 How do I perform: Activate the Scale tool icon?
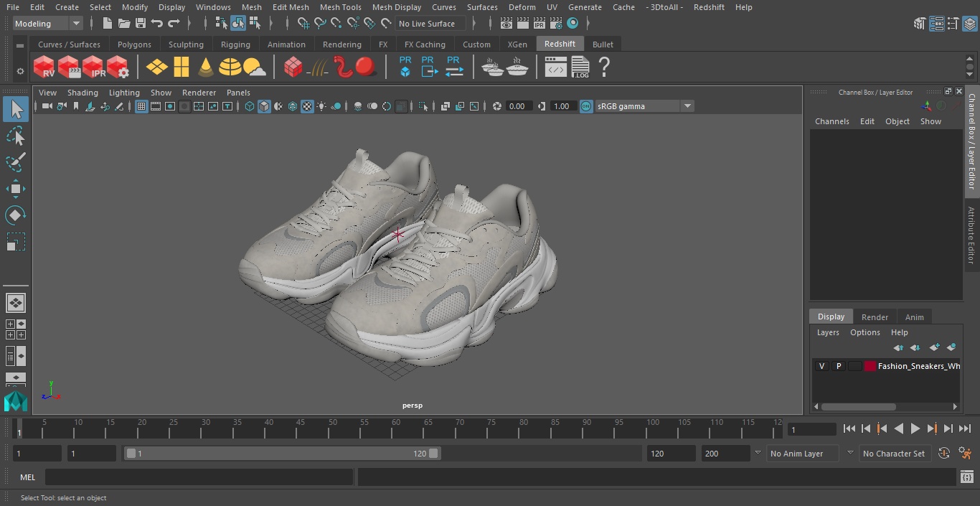coord(15,242)
